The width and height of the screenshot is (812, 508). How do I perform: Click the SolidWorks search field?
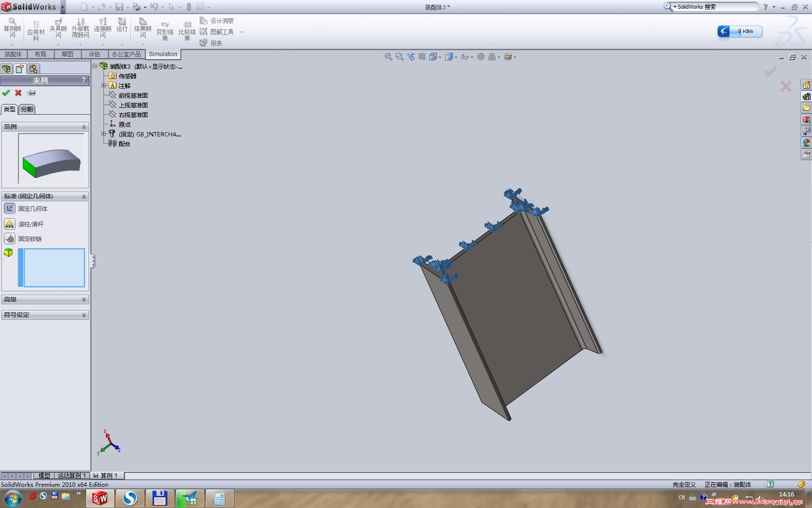[x=716, y=7]
